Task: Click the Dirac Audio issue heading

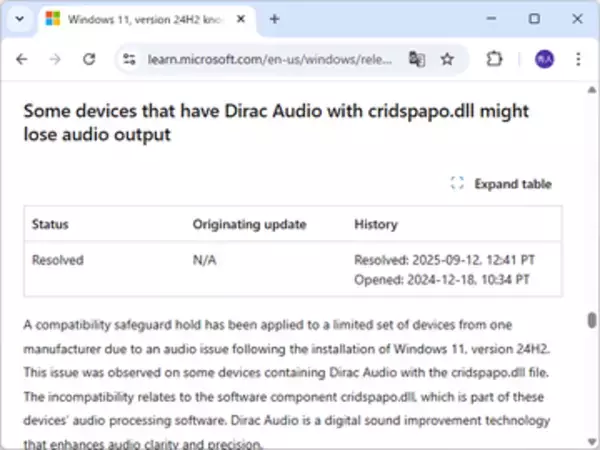Action: point(276,122)
